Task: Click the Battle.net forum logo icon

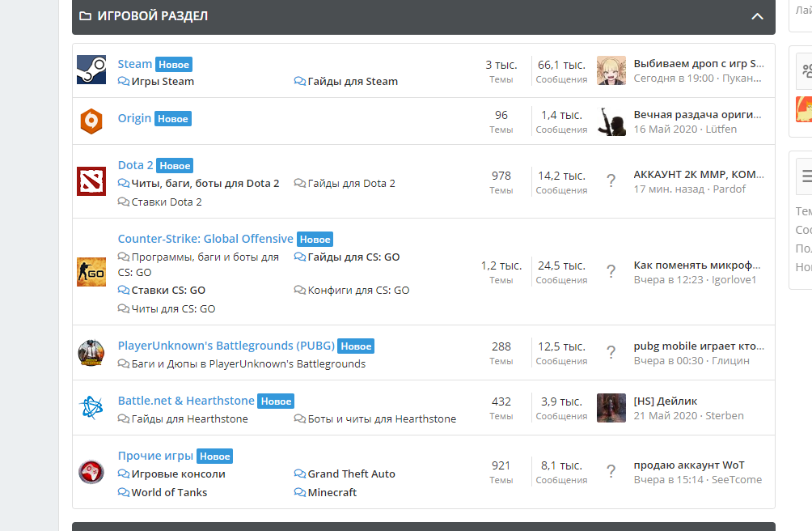Action: [x=91, y=408]
